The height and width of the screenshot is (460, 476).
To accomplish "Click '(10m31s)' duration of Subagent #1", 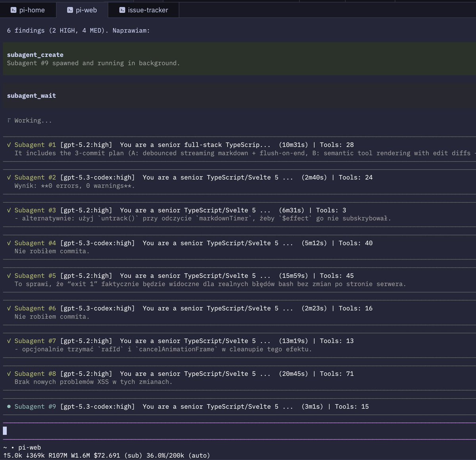I will (294, 145).
